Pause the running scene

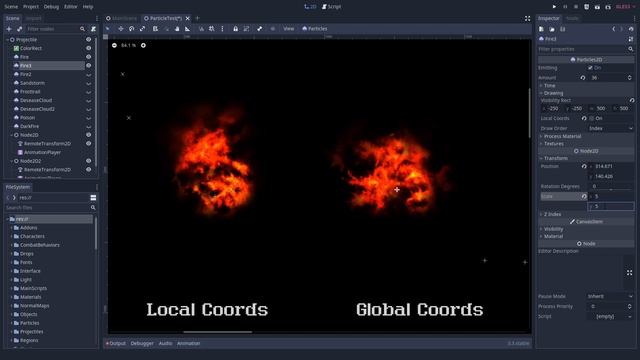(565, 7)
